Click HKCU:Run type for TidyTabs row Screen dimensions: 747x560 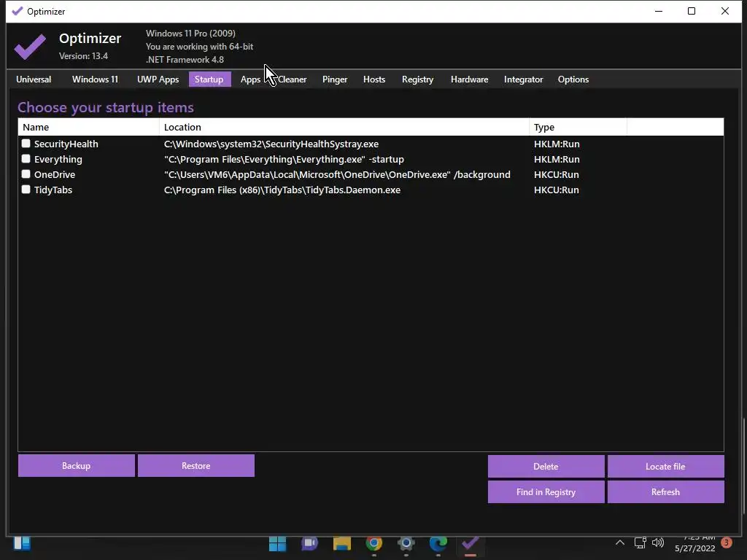[x=557, y=190]
